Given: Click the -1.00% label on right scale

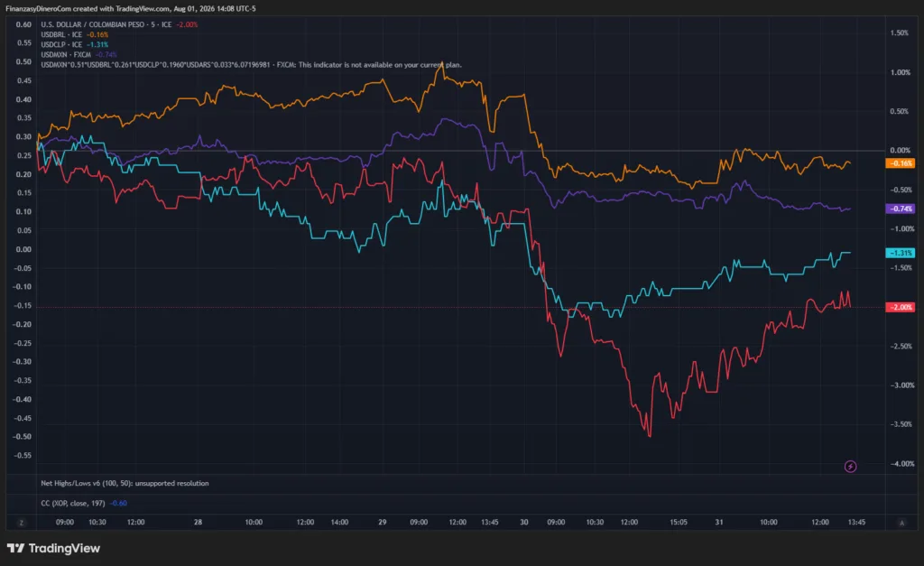Looking at the screenshot, I should (x=901, y=228).
